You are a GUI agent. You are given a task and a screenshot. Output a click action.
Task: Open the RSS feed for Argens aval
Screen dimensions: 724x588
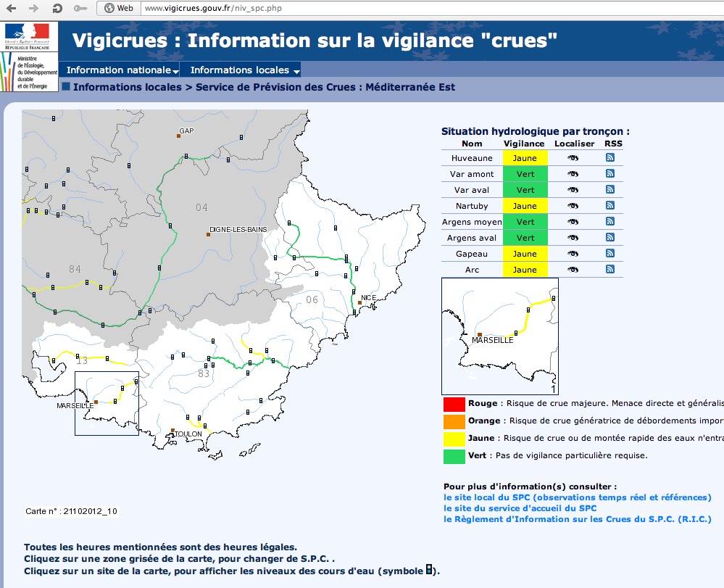point(610,237)
